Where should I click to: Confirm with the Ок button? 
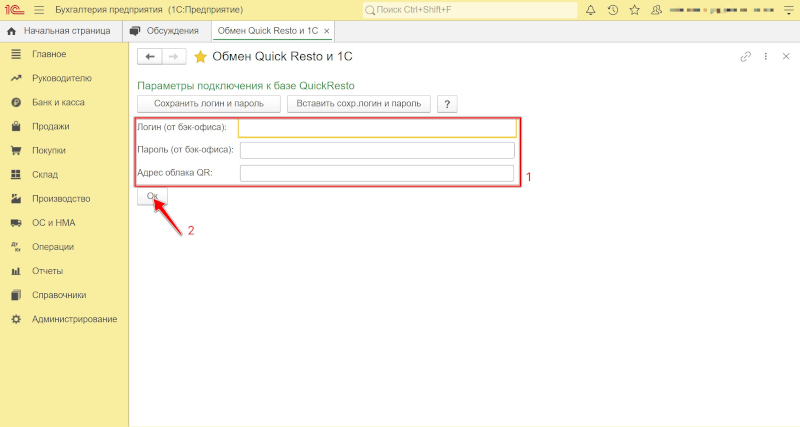(x=152, y=196)
